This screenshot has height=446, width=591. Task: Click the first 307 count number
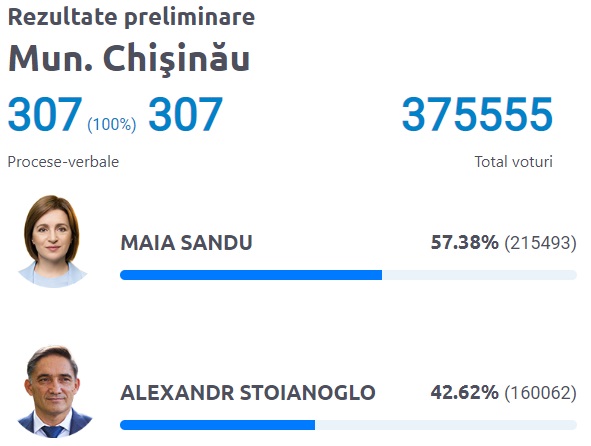click(45, 114)
